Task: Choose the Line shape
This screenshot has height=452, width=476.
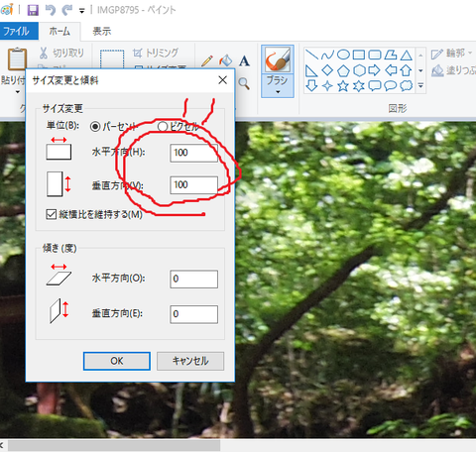Action: click(x=311, y=55)
